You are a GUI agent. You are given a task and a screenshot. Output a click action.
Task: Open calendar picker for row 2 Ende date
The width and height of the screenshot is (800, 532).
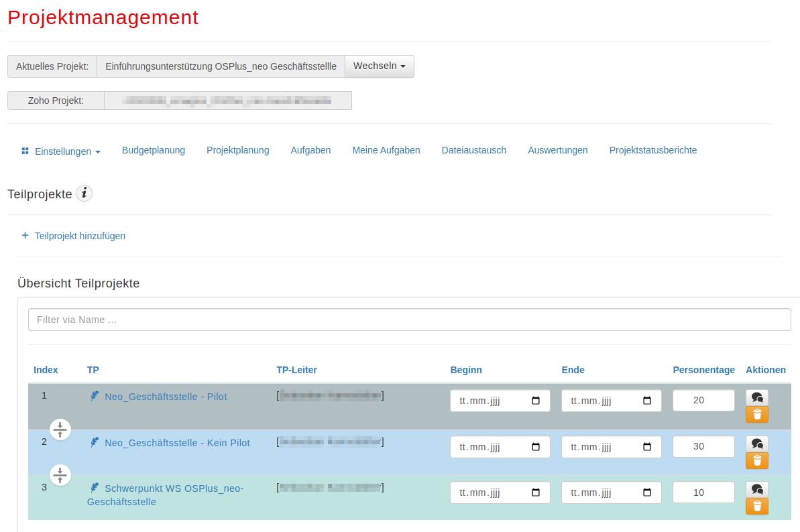point(647,447)
